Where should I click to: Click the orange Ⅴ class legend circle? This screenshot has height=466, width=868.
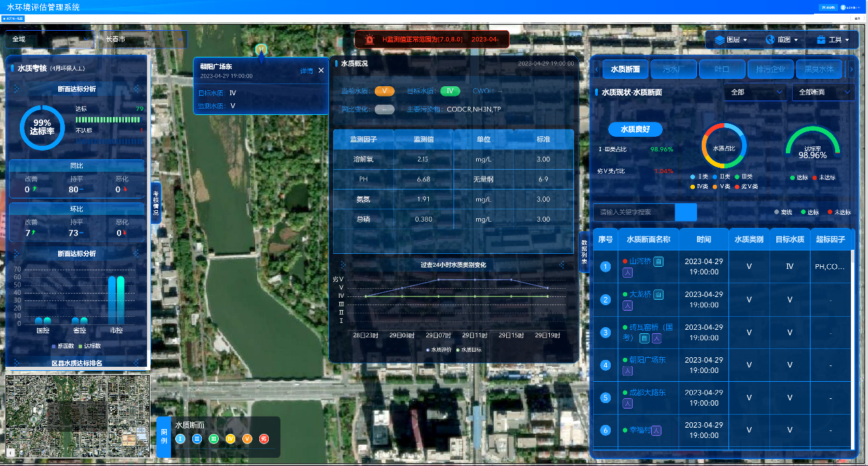coord(247,439)
